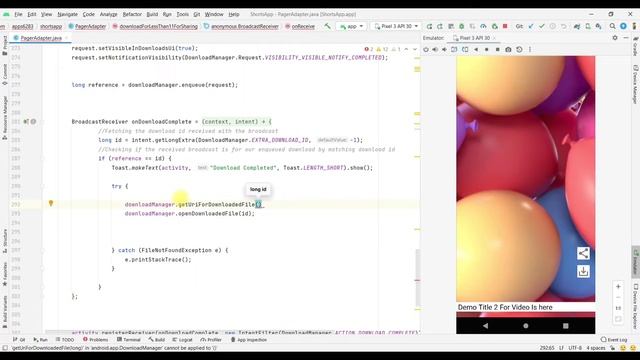Open the Logcat tool window
Viewport: 640px width, 360px height.
(x=182, y=340)
